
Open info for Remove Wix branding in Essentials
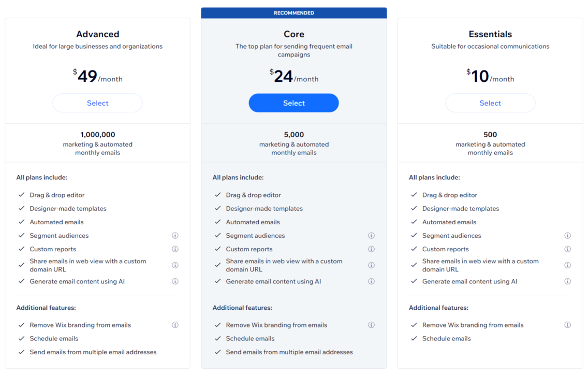[x=567, y=325]
